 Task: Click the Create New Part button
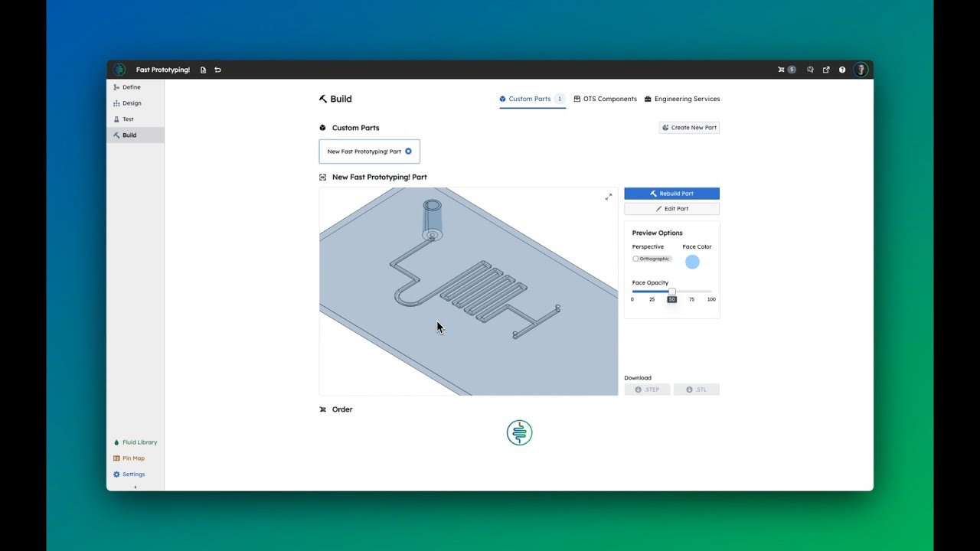(689, 128)
